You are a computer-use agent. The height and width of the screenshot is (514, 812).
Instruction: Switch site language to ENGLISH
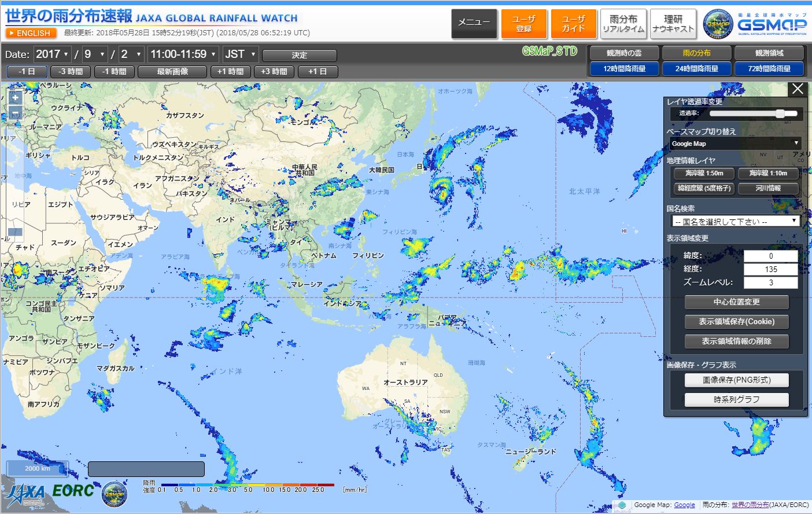click(31, 33)
